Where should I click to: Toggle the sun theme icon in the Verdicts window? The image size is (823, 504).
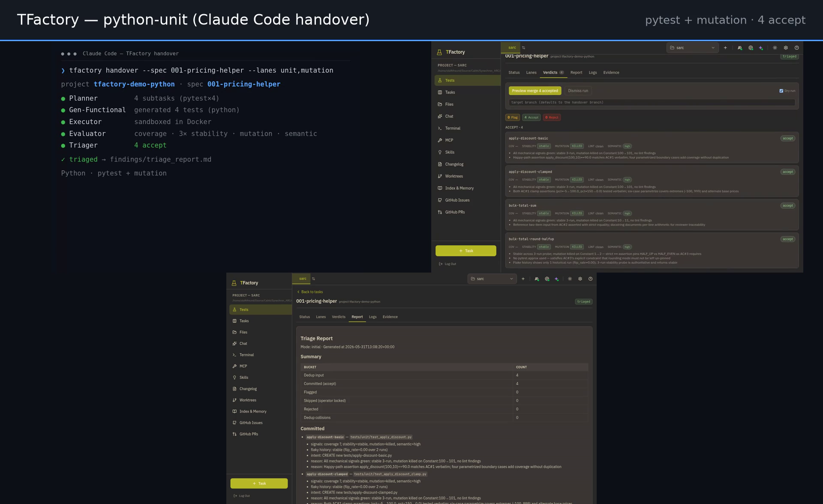pyautogui.click(x=775, y=48)
